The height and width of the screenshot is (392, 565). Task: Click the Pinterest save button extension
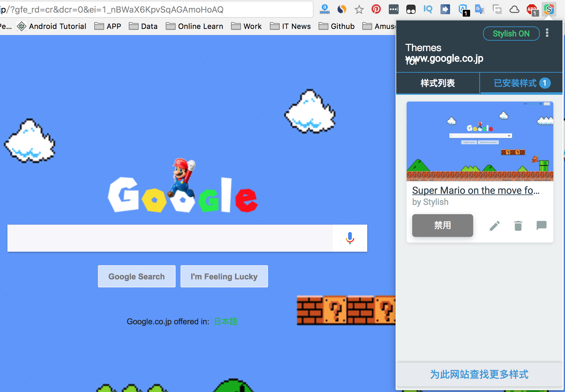tap(376, 9)
